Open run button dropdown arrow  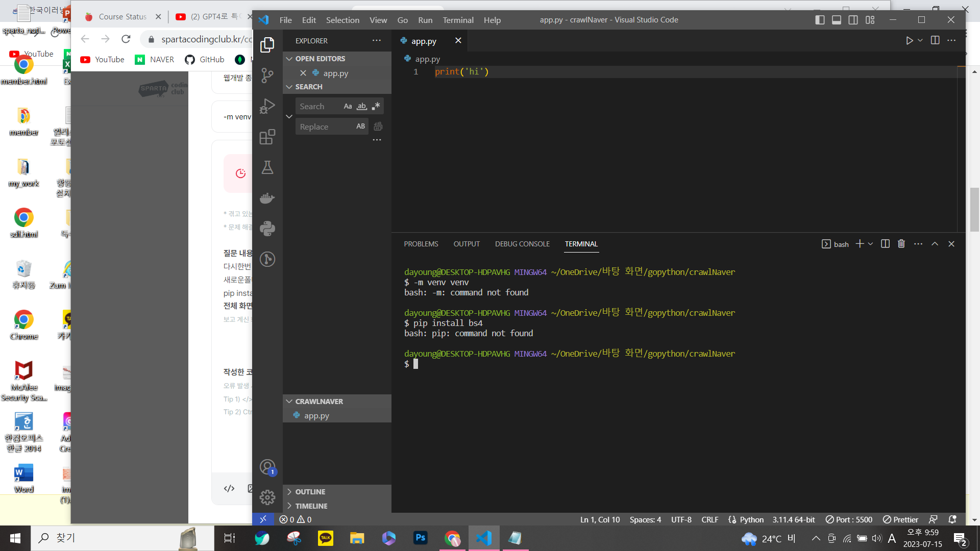(920, 40)
